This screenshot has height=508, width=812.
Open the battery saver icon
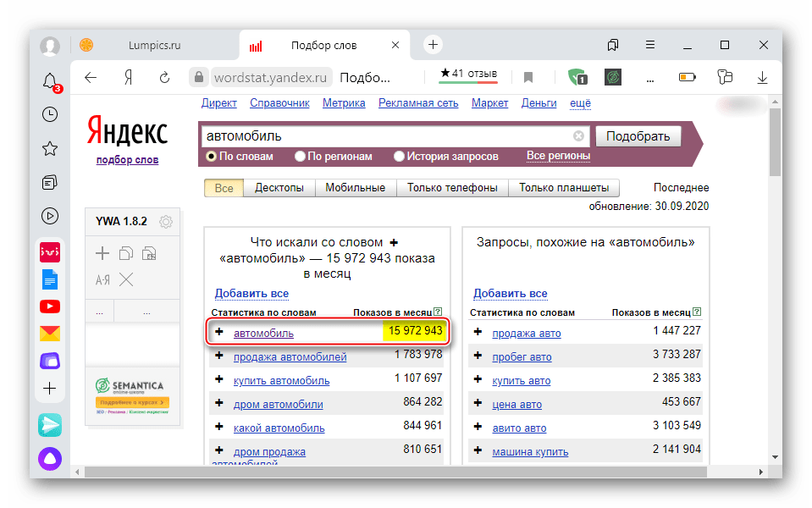[688, 77]
